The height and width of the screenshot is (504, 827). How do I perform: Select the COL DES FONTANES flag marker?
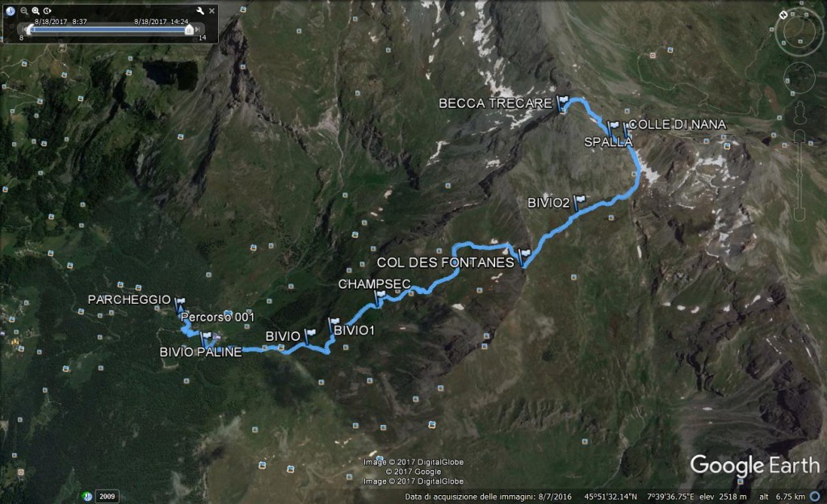[523, 257]
